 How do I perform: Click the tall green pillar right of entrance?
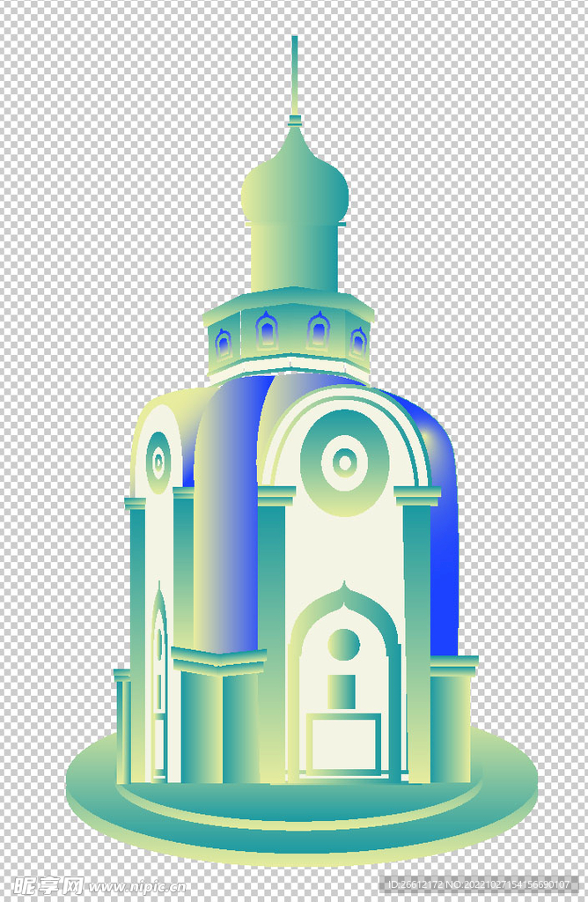tap(416, 634)
